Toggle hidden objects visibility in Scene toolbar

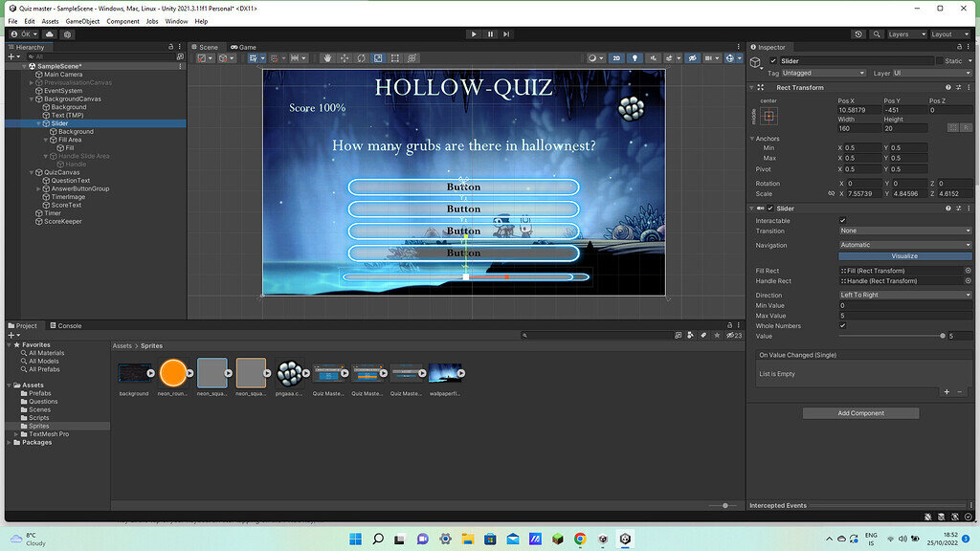[693, 58]
